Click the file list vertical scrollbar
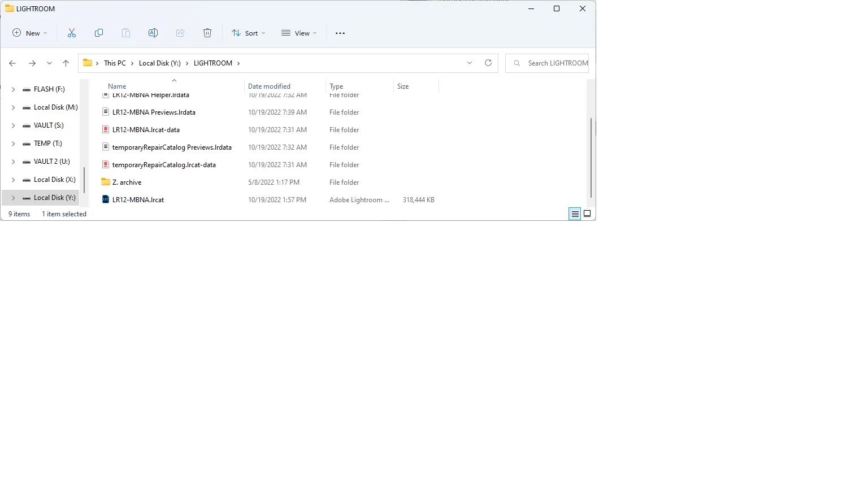 [591, 158]
